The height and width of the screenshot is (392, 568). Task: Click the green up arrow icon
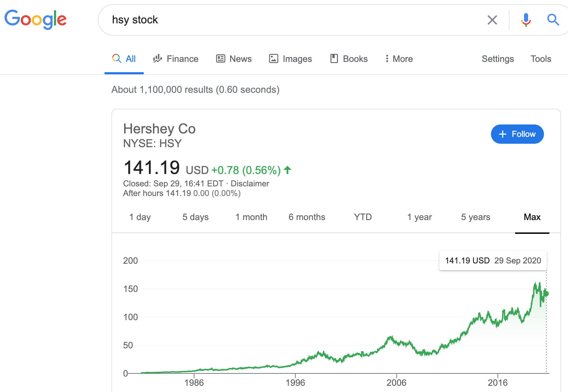288,170
